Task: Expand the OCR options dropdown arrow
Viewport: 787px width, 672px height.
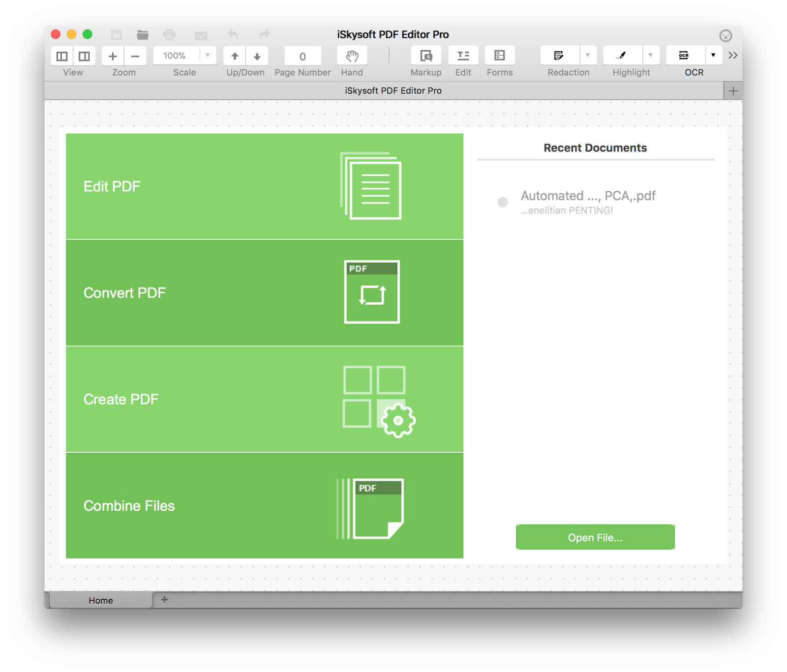Action: point(714,56)
